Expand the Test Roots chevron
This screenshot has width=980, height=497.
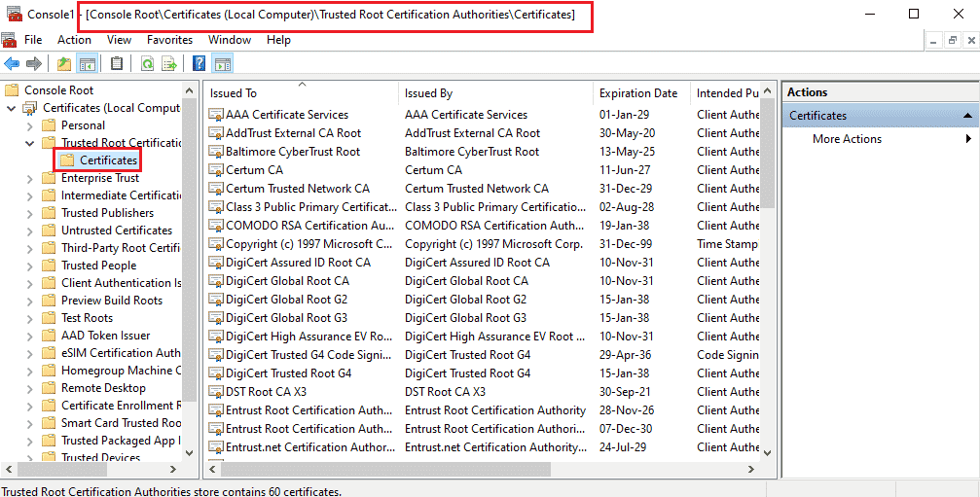click(30, 318)
